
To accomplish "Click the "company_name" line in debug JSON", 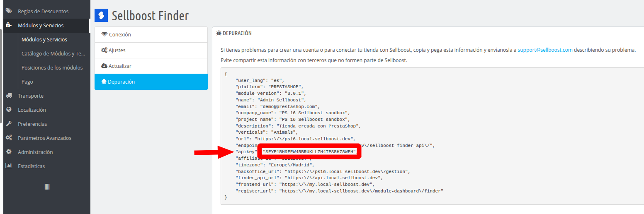I will tap(293, 113).
